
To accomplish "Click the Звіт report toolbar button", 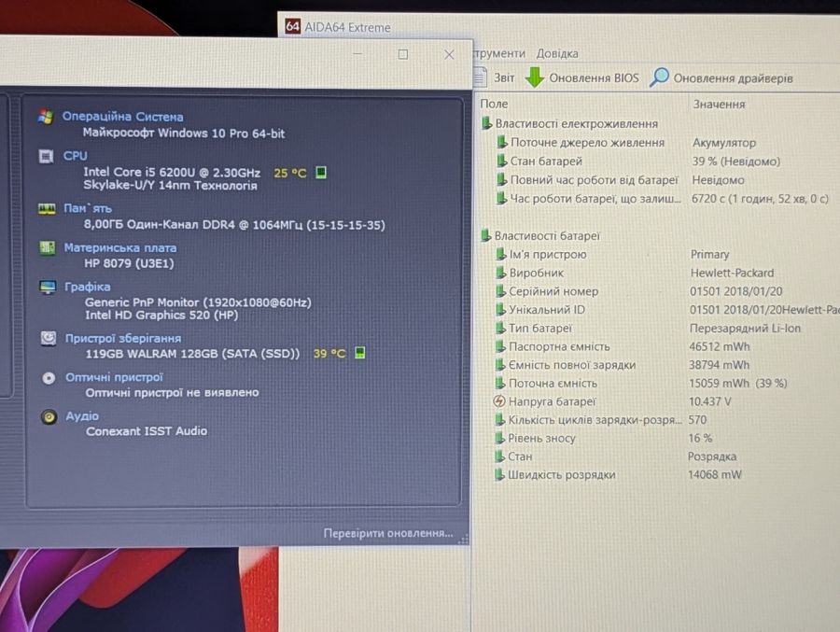I will [x=495, y=77].
